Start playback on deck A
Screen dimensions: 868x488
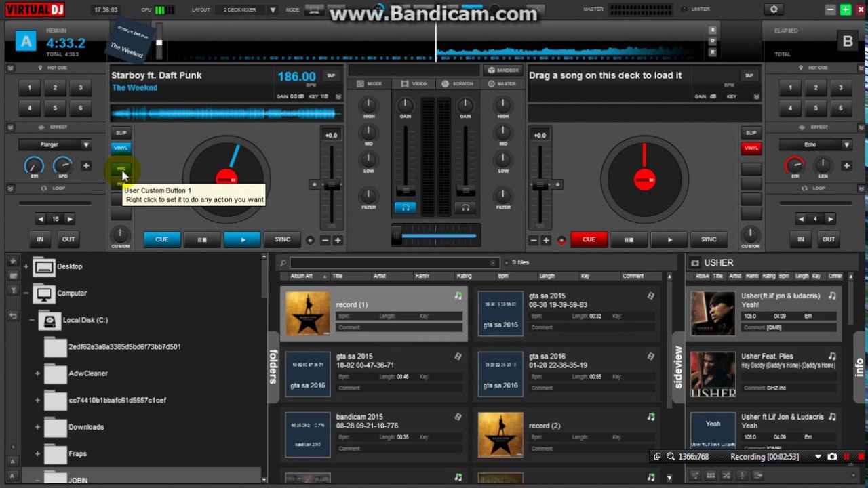pos(242,239)
